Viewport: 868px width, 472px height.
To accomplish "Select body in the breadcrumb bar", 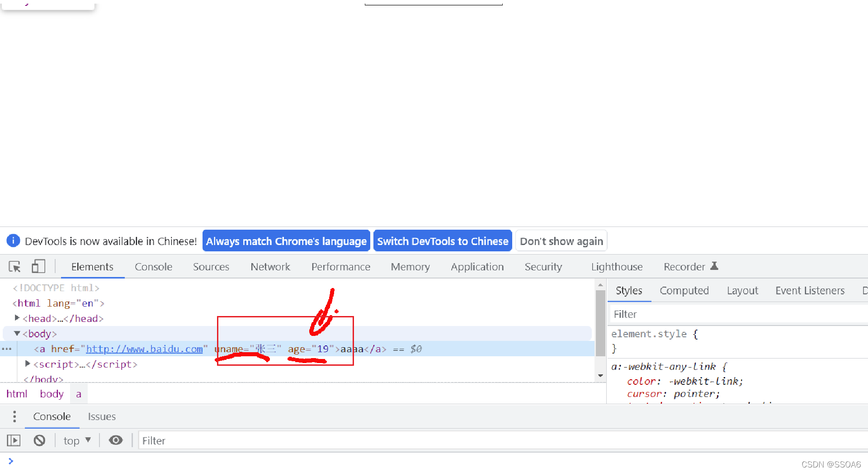I will 52,394.
